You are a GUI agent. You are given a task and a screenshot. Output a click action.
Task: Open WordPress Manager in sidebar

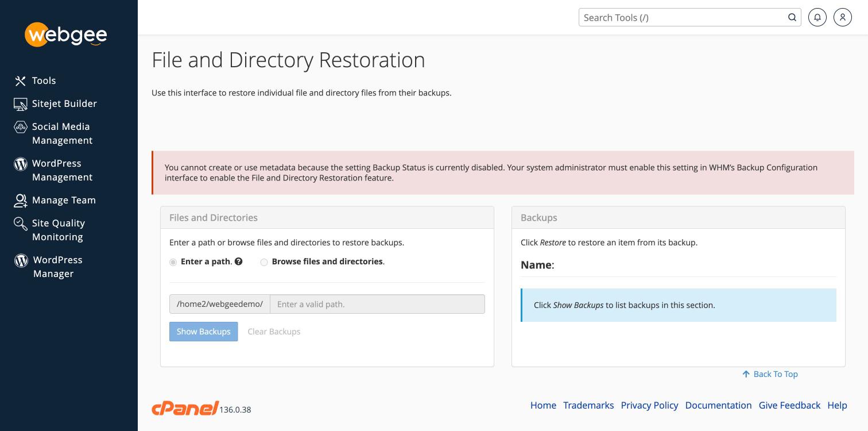(57, 267)
